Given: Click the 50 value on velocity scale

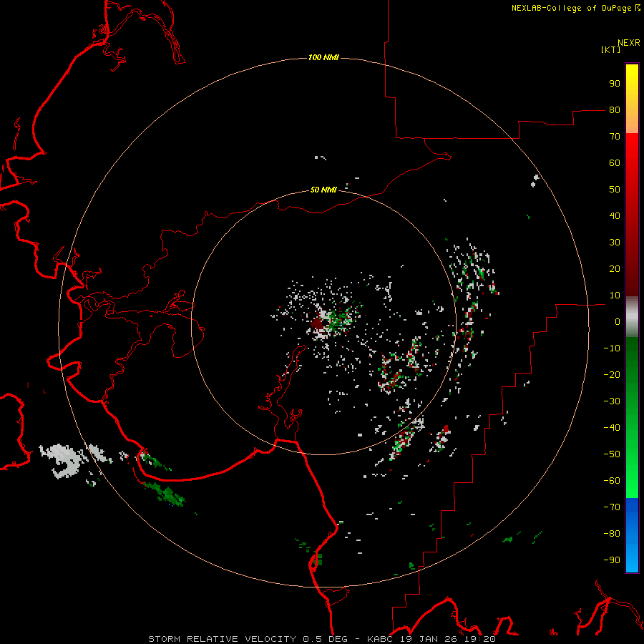Looking at the screenshot, I should tap(615, 190).
